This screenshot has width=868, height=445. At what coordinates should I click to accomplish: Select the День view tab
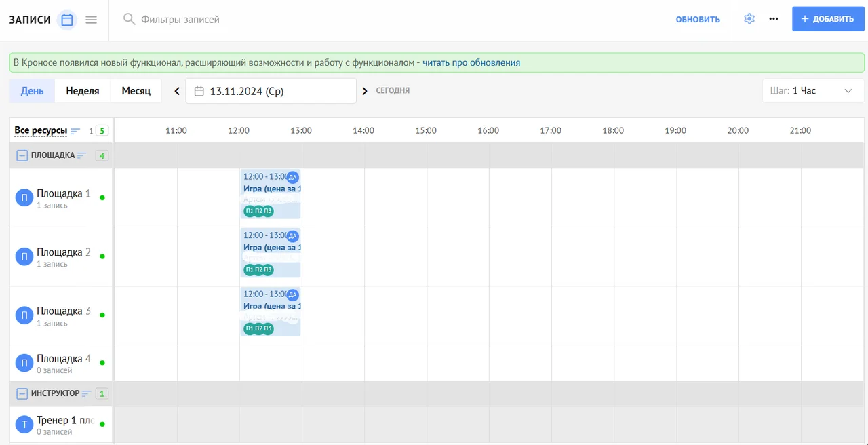coord(32,91)
